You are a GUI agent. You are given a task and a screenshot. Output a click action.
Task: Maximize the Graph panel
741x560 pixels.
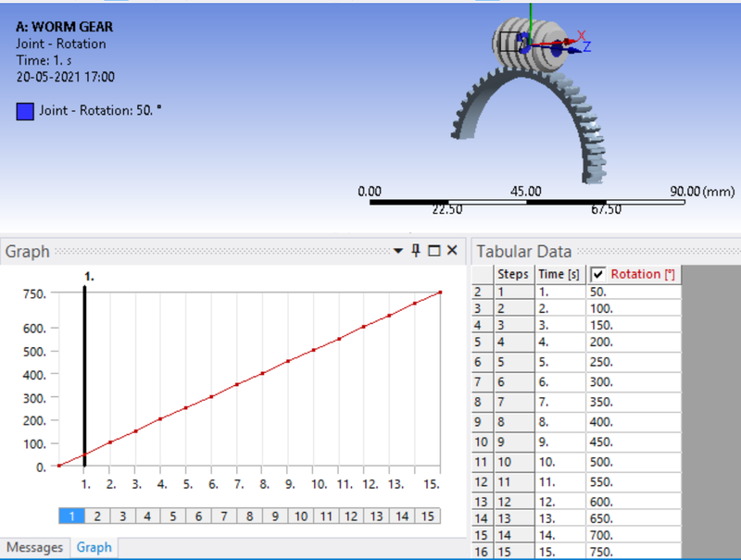(433, 252)
